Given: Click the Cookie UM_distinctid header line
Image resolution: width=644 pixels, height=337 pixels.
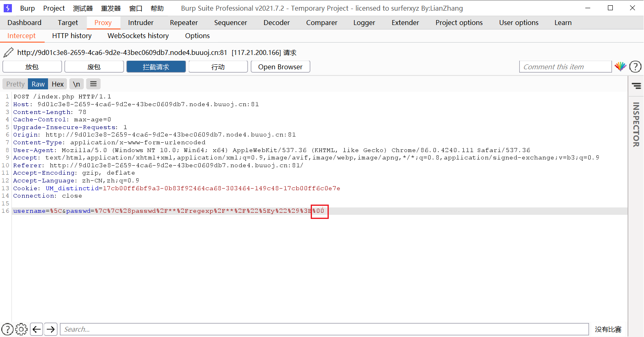Looking at the screenshot, I should pyautogui.click(x=176, y=189).
